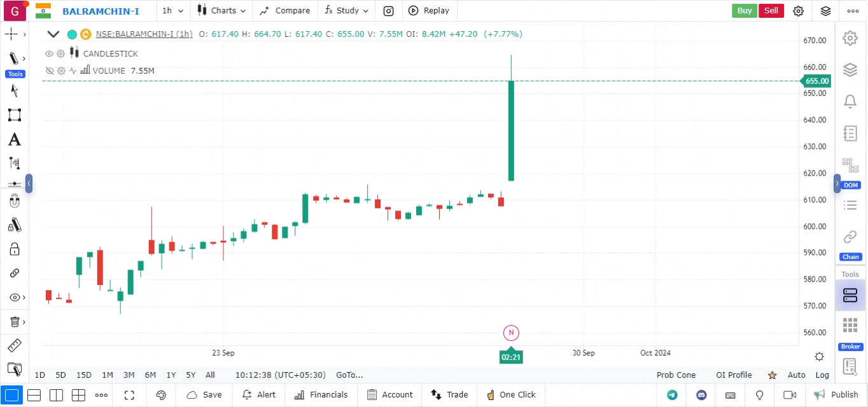This screenshot has height=407, width=868.
Task: Open the color theme palette icon
Action: [x=161, y=395]
